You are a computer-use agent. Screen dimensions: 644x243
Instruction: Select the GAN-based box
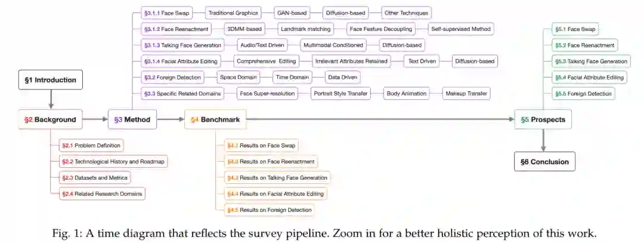pos(291,13)
